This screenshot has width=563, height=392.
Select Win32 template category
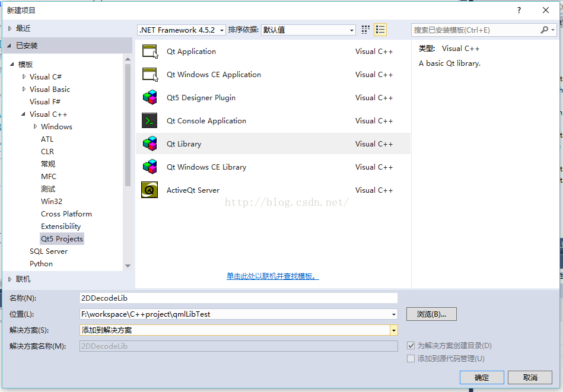pyautogui.click(x=52, y=202)
